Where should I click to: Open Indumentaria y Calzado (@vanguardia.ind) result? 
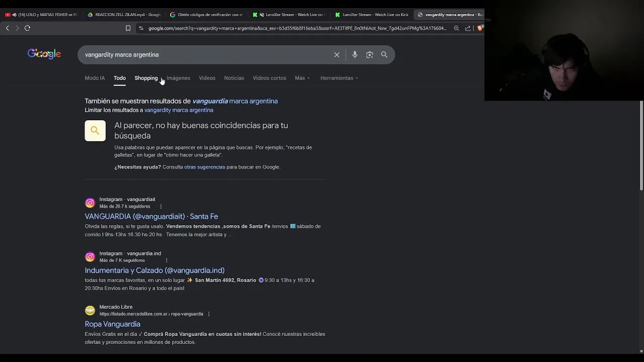click(154, 270)
